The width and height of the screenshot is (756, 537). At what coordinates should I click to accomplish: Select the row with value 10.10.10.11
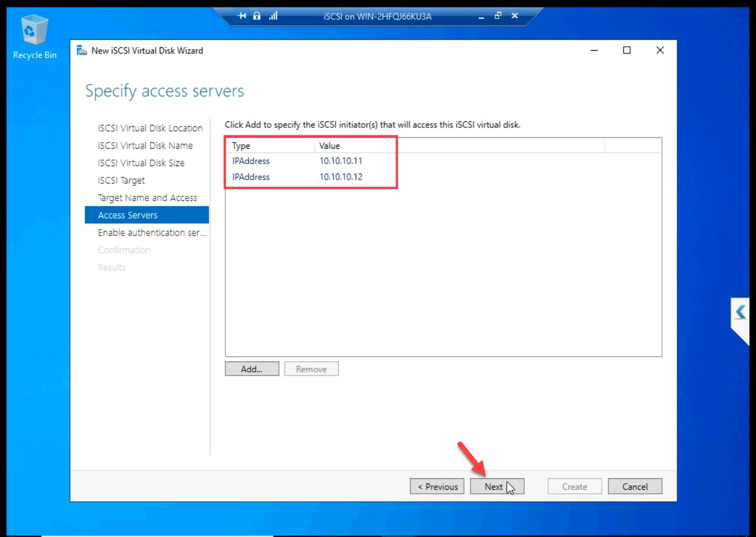tap(443, 161)
